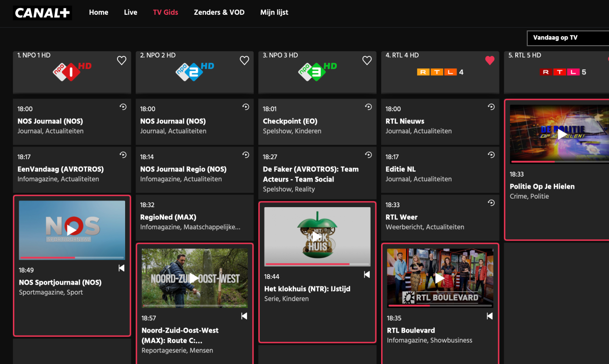Replay NOS Journaal on NPO 1
Screen dimensions: 609x364
click(123, 107)
